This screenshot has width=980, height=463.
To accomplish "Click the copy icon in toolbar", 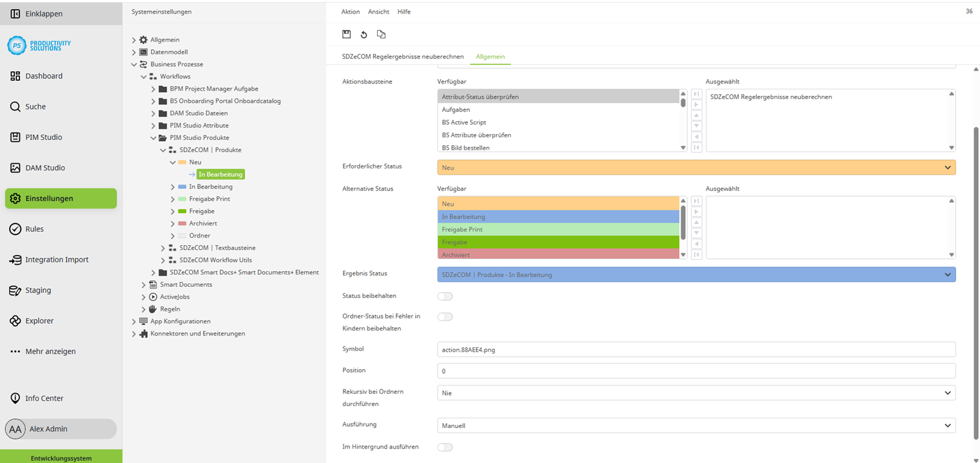I will click(381, 34).
